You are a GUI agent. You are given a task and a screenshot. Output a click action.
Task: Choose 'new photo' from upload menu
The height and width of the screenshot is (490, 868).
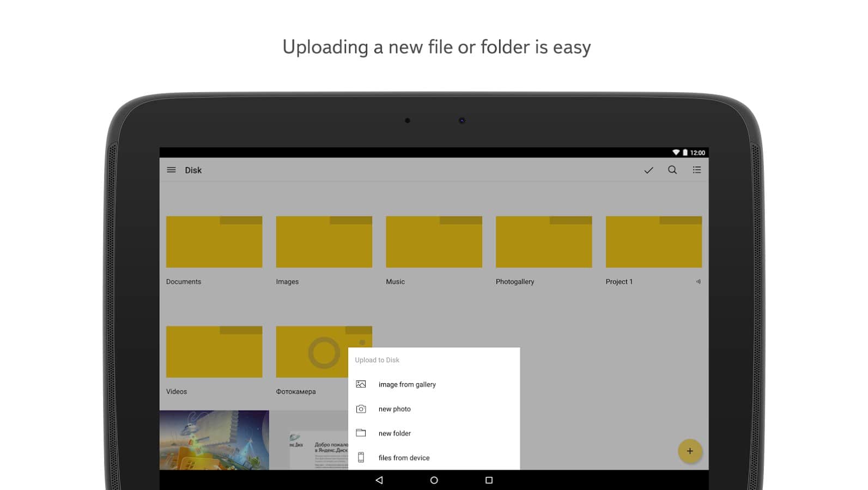394,409
